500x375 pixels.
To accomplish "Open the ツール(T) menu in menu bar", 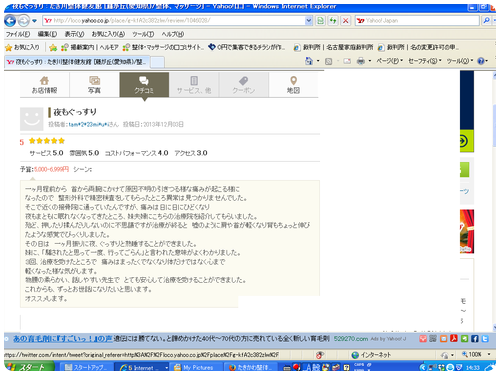I will pos(143,34).
